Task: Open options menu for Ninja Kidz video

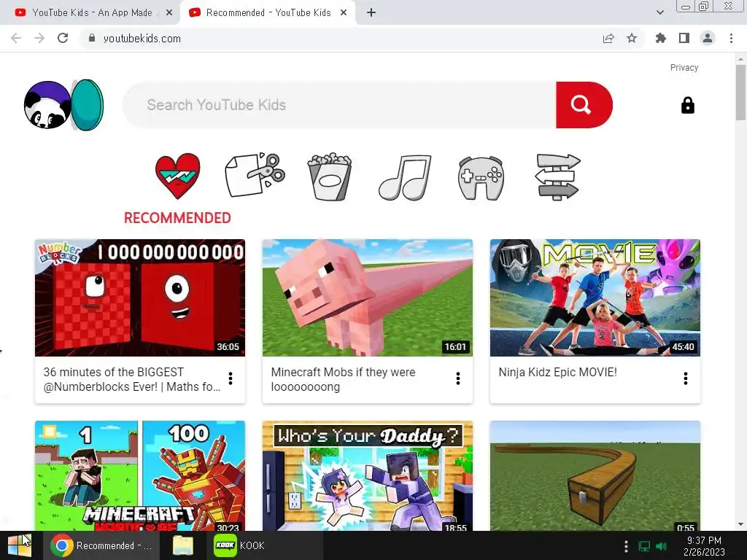Action: pyautogui.click(x=686, y=378)
